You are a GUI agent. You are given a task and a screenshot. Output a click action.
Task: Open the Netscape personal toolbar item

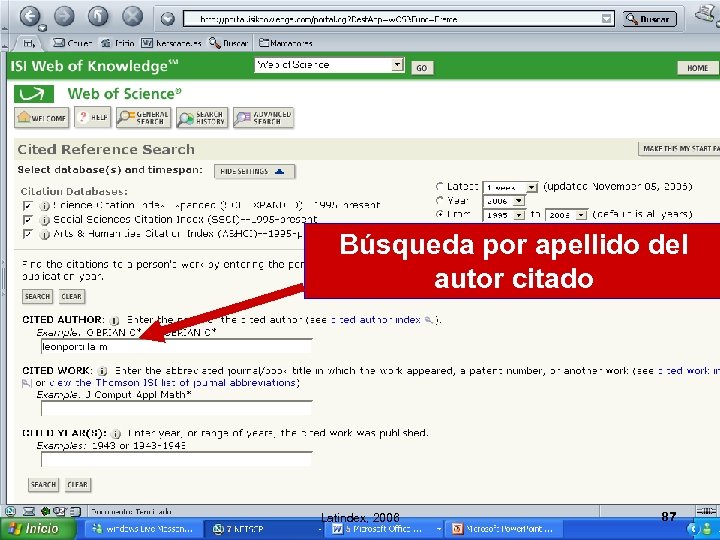pos(171,43)
